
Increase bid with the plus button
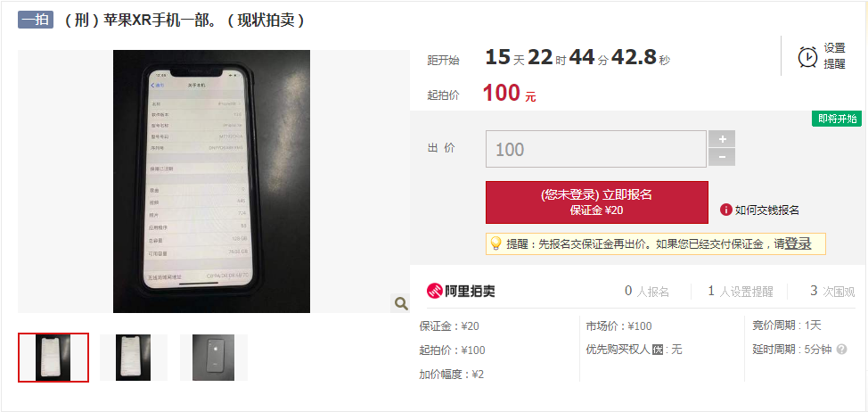tap(722, 139)
